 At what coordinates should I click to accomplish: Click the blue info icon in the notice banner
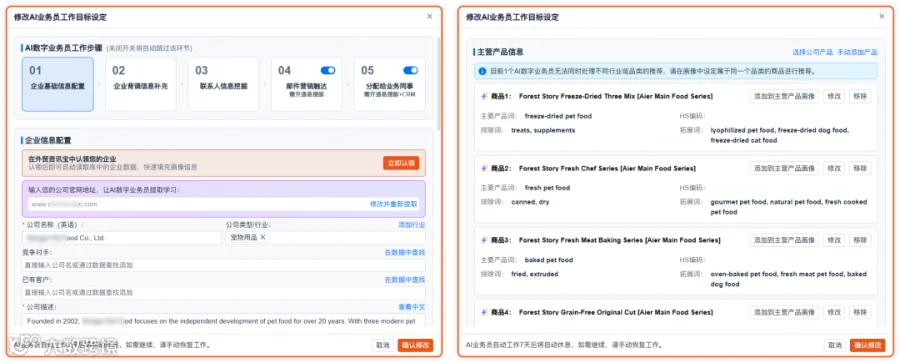tap(483, 71)
